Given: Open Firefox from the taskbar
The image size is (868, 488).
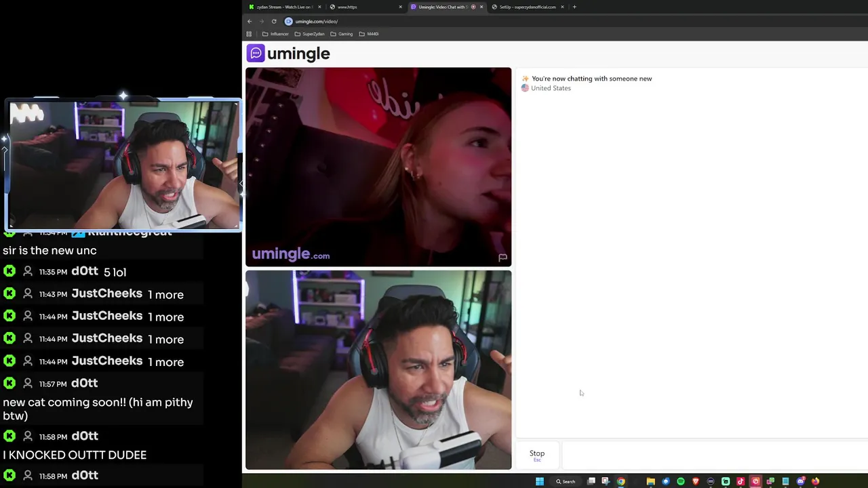Looking at the screenshot, I should coord(815,481).
